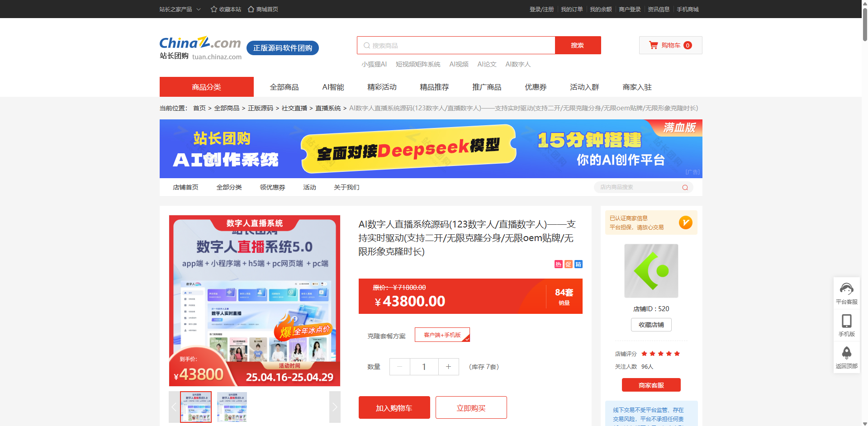Open the AI智能 nav item
Image resolution: width=868 pixels, height=426 pixels.
coord(333,87)
